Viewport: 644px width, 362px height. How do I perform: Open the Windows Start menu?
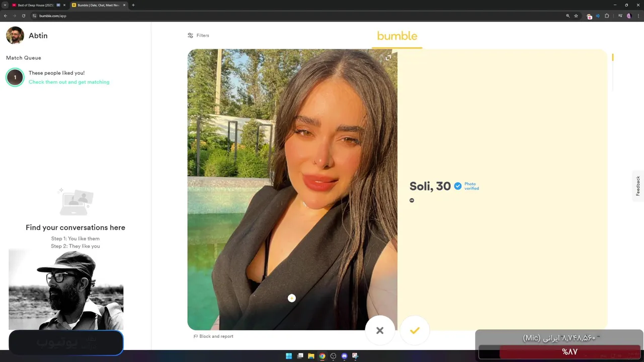point(289,356)
